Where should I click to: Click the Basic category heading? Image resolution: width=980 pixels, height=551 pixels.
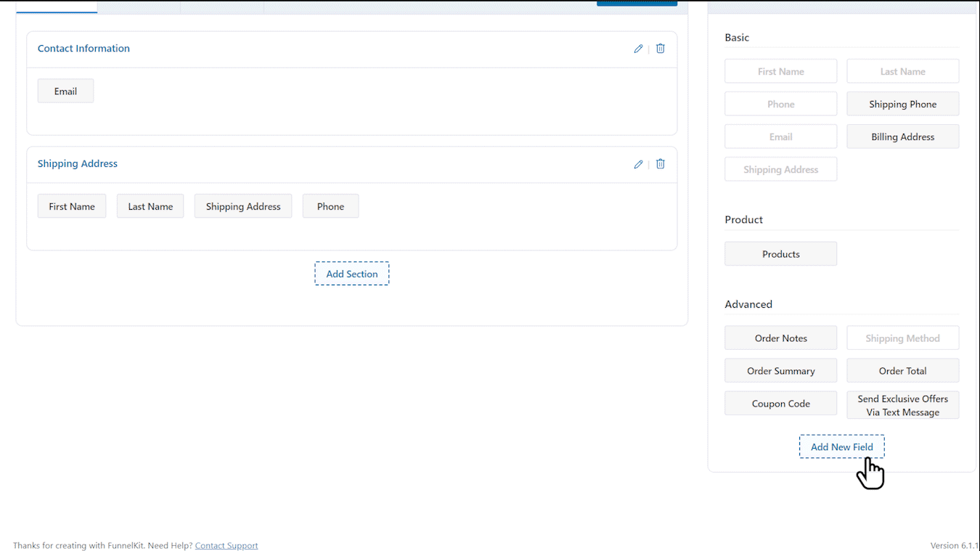(737, 38)
